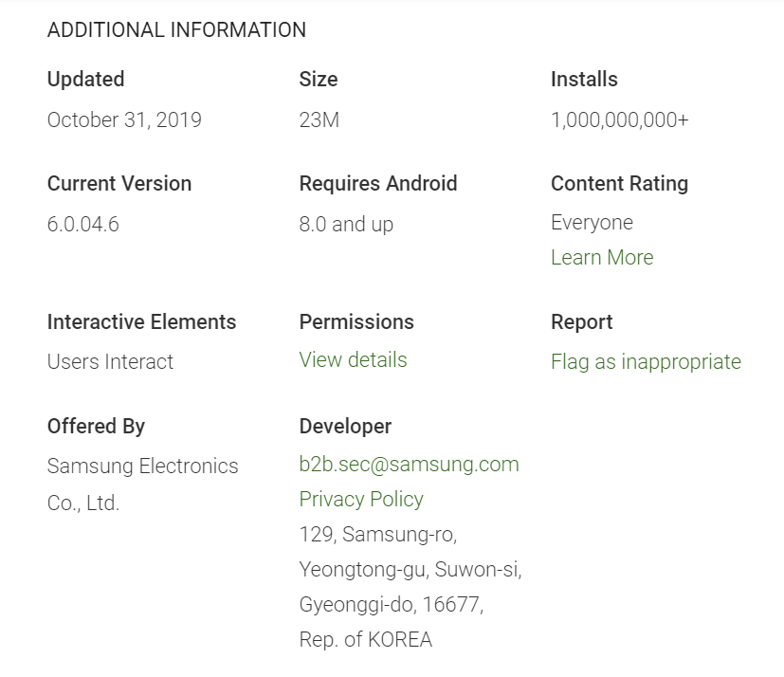Image resolution: width=784 pixels, height=677 pixels.
Task: Click the Developer section label
Action: tap(345, 427)
